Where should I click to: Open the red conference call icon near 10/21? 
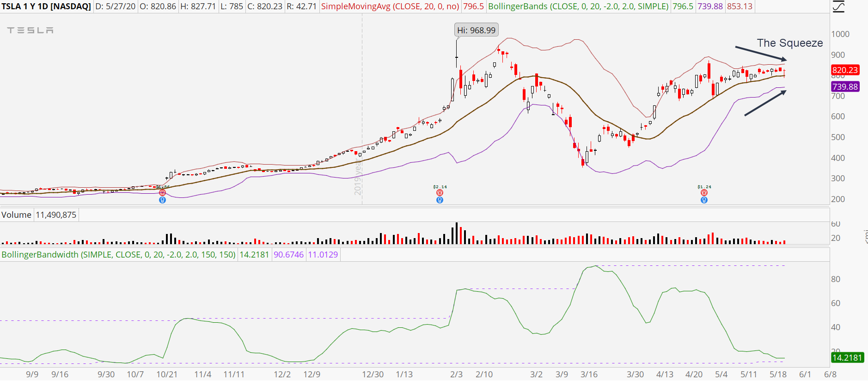162,193
